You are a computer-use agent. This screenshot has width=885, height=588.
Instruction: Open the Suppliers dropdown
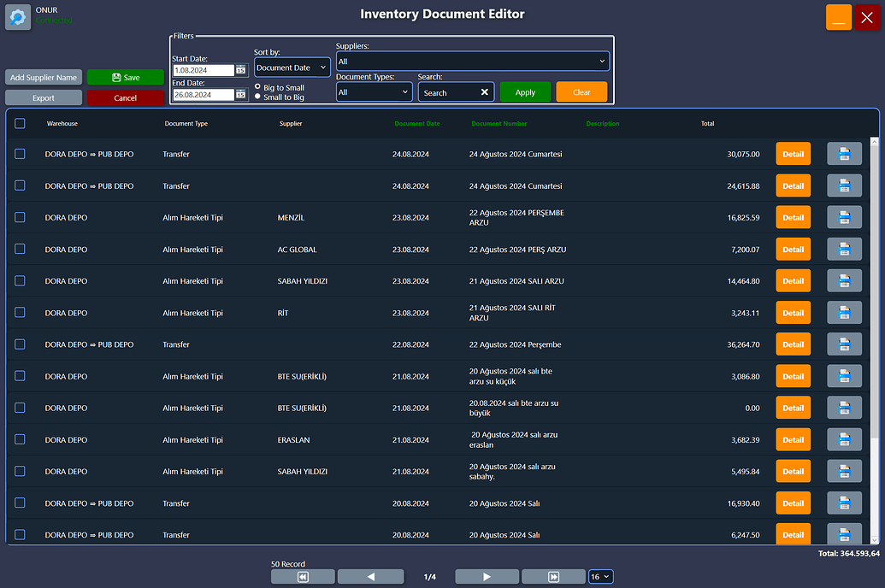point(473,62)
